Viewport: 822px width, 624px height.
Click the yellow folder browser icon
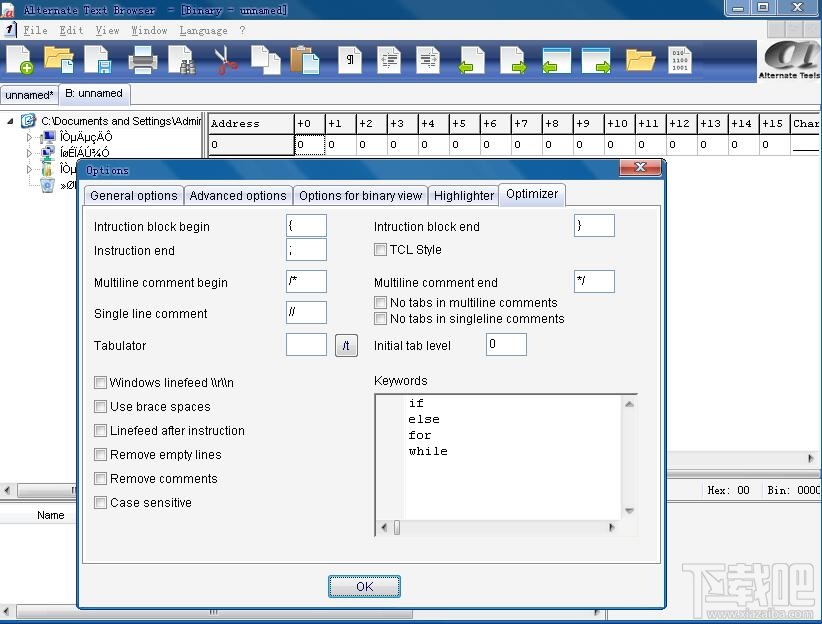point(640,60)
